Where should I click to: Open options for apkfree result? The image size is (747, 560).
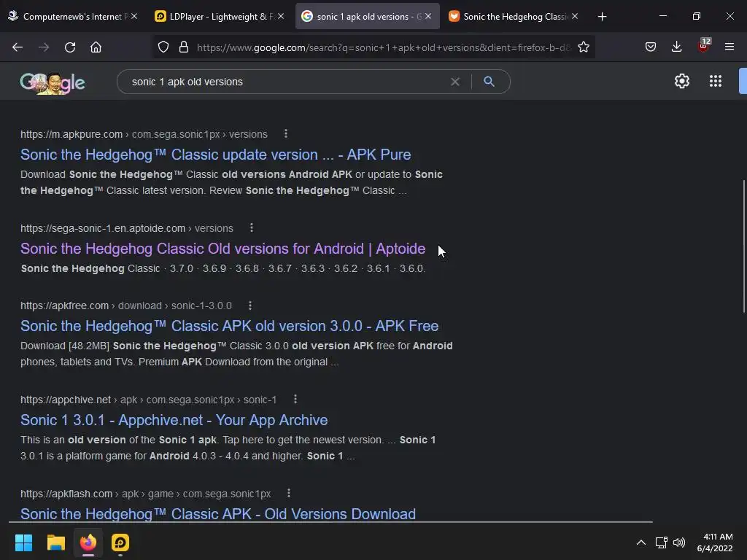click(x=250, y=306)
